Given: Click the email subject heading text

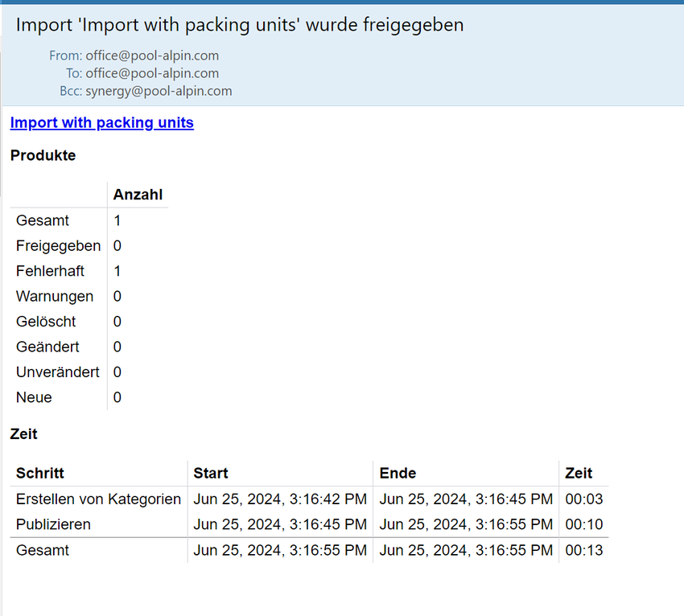Looking at the screenshot, I should pyautogui.click(x=240, y=25).
